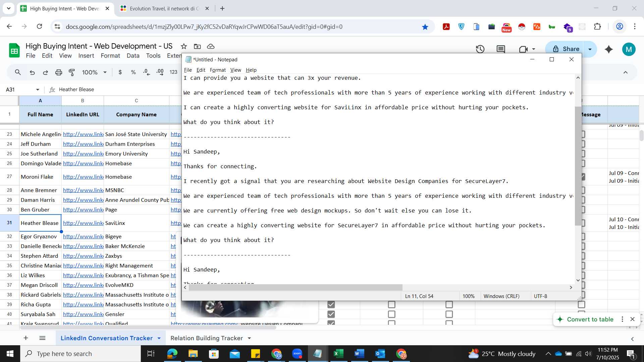Image resolution: width=644 pixels, height=362 pixels.
Task: Click the Windows taskbar search box
Action: (80, 354)
